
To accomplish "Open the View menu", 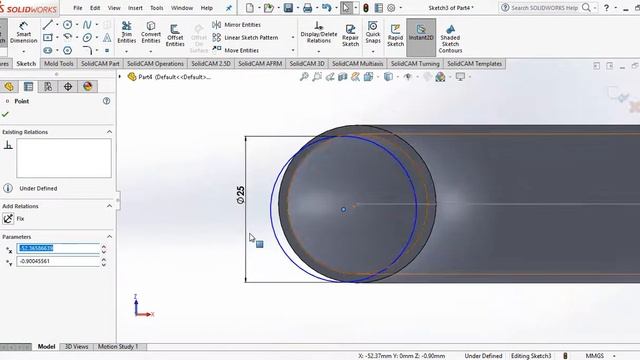I will coord(114,8).
